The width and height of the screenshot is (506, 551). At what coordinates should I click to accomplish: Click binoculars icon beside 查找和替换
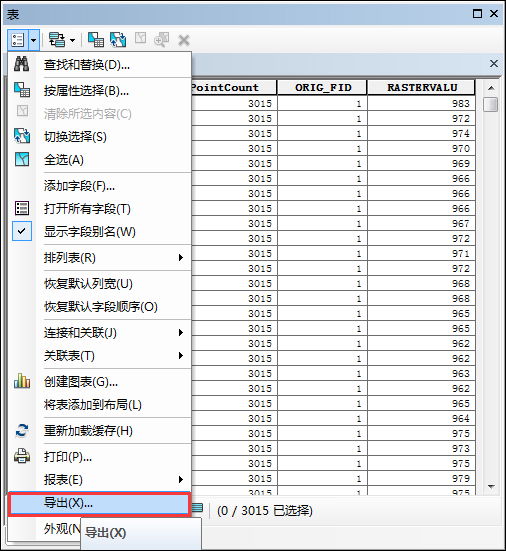22,64
